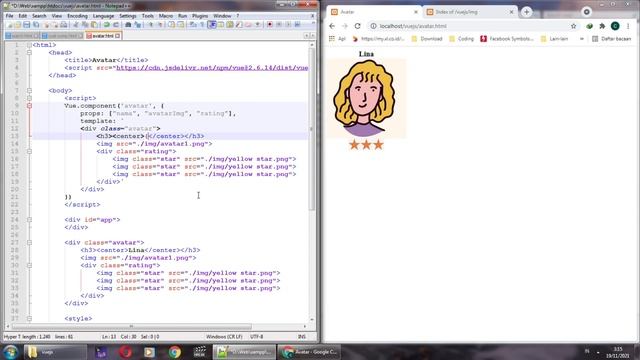
Task: Open the Encoding menu
Action: pyautogui.click(x=77, y=16)
